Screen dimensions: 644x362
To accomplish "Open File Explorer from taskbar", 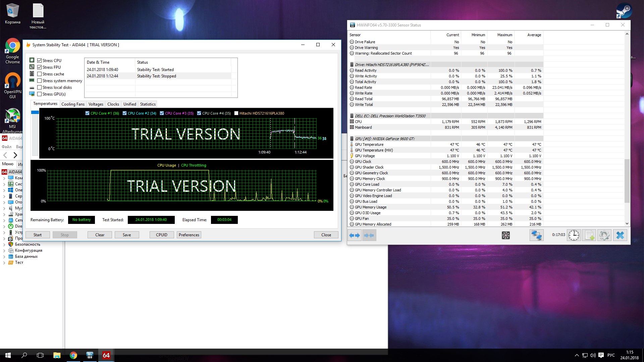I will (57, 355).
